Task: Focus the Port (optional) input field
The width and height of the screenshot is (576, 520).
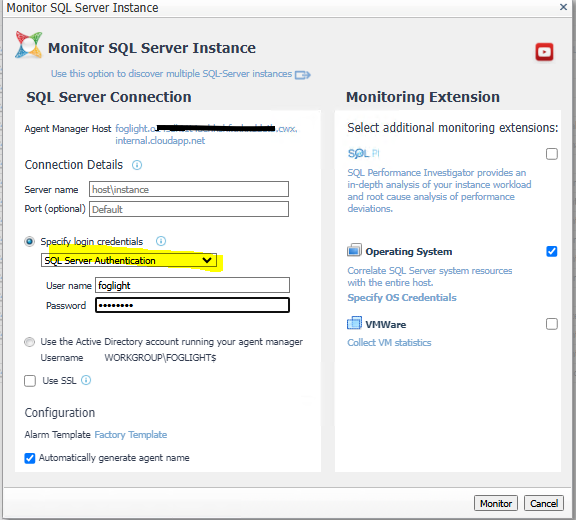Action: 189,209
